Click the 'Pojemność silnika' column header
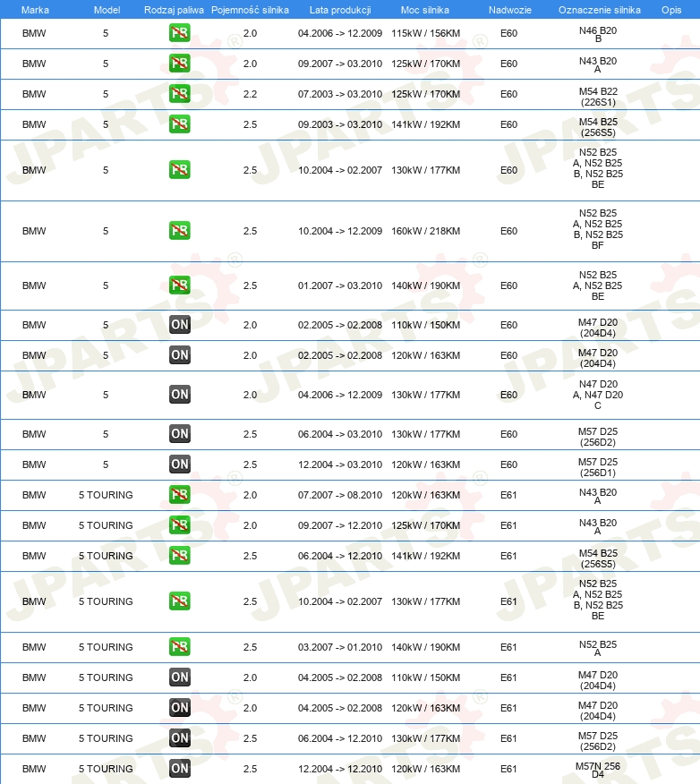The height and width of the screenshot is (784, 700). (x=250, y=10)
